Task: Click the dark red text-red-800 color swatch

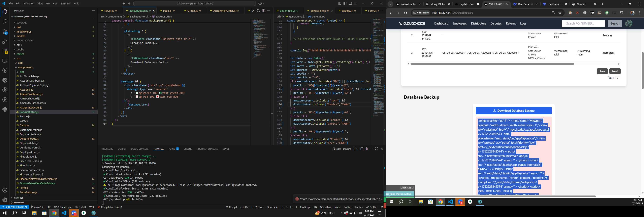Action: tap(158, 97)
